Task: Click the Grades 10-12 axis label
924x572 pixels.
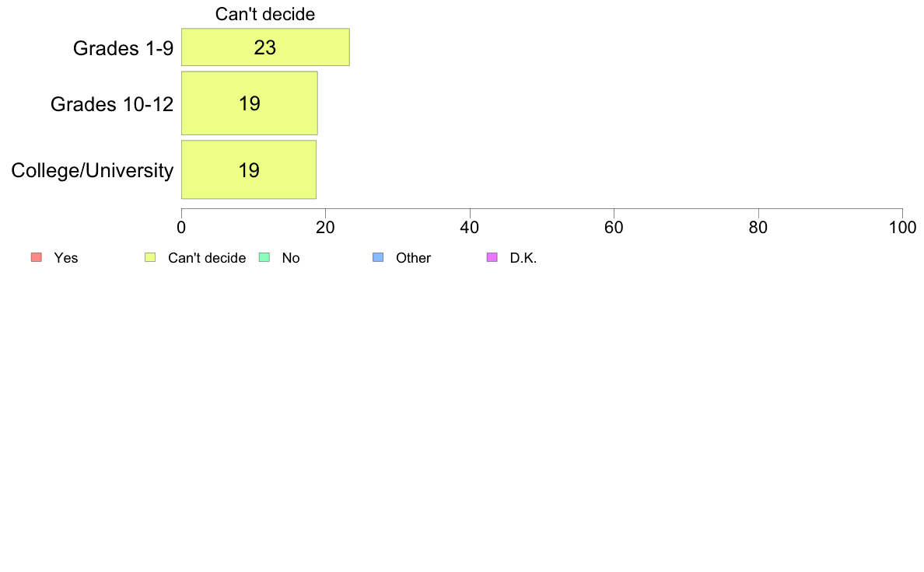Action: [x=112, y=104]
